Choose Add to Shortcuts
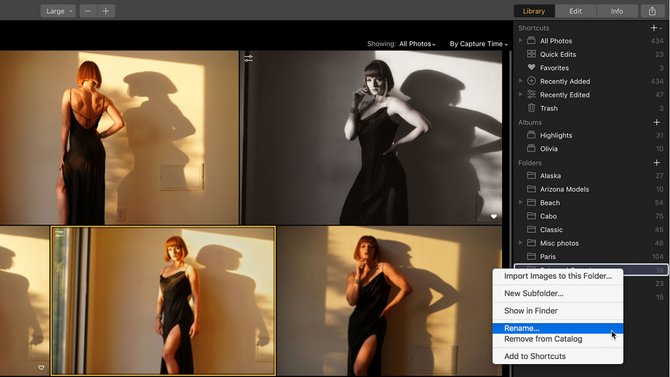This screenshot has height=377, width=670. click(x=558, y=356)
